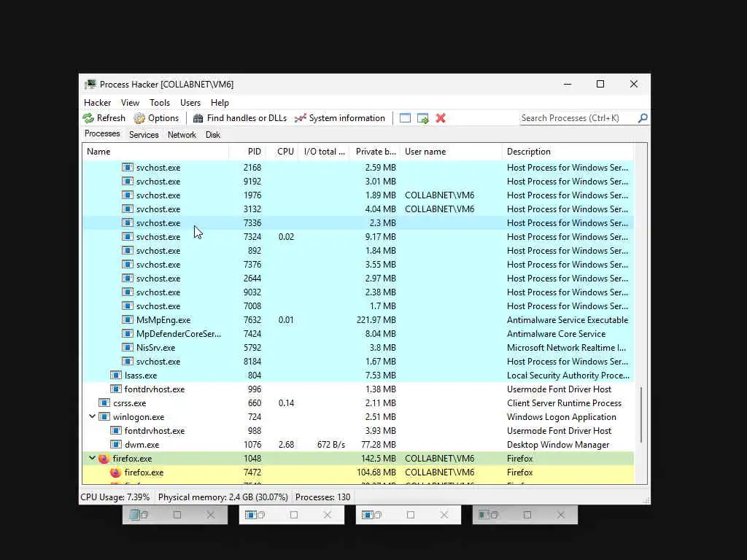Open the Help menu
This screenshot has height=560, width=747.
(x=220, y=103)
